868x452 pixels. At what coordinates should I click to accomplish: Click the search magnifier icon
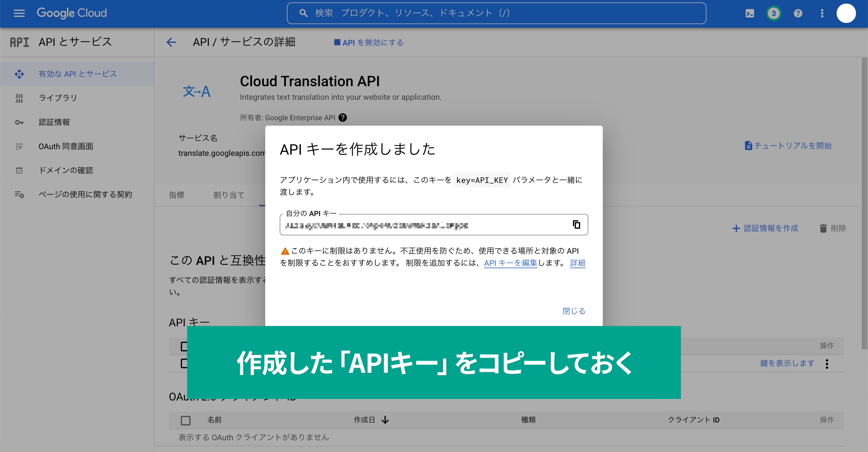[303, 13]
